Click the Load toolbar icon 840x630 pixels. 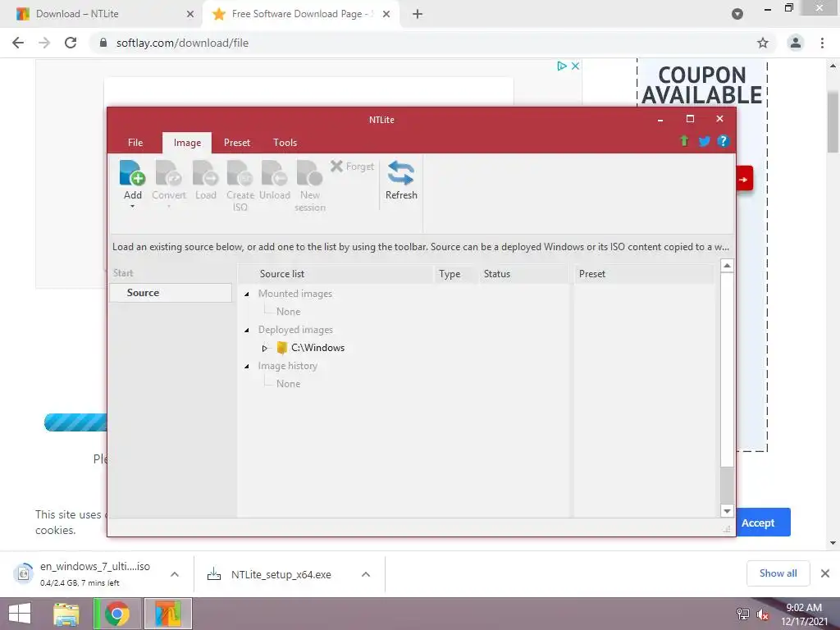click(206, 174)
